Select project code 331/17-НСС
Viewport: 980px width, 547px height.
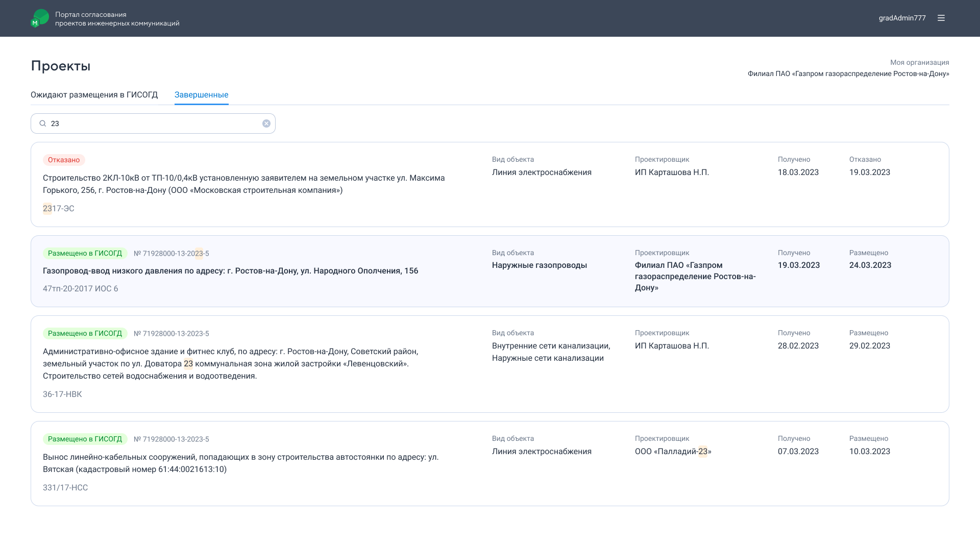coord(65,488)
